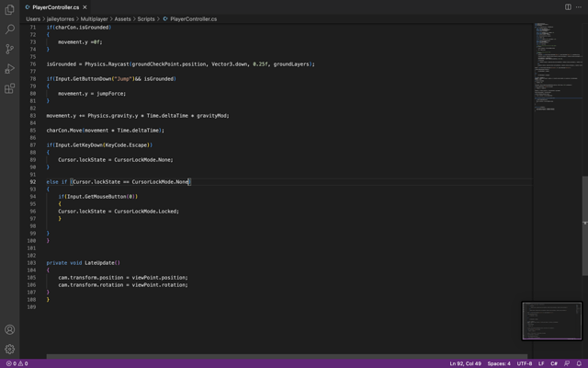Open the Users breadcrumb segment

click(x=33, y=18)
